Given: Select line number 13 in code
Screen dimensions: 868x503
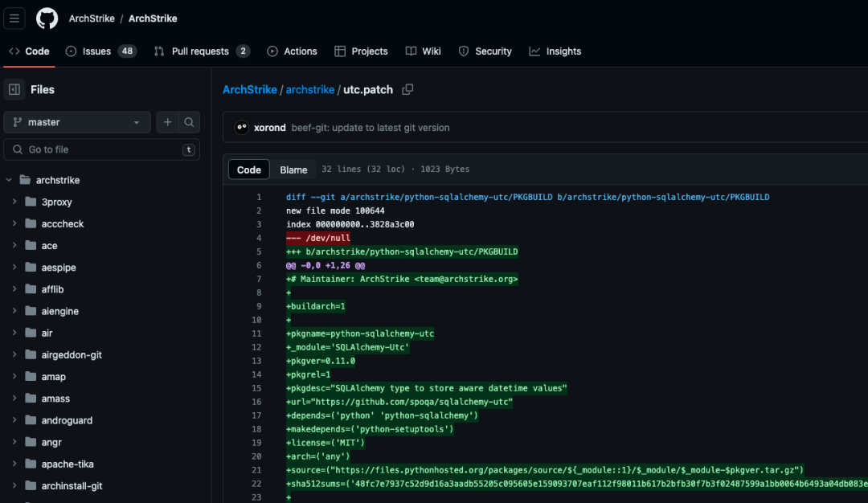Looking at the screenshot, I should point(256,361).
